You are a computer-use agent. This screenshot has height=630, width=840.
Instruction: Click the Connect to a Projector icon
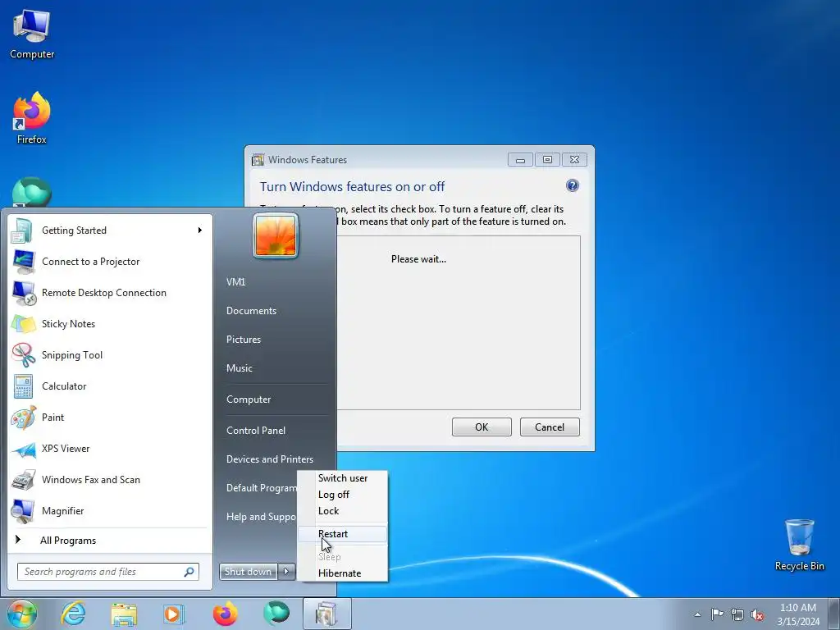click(23, 262)
